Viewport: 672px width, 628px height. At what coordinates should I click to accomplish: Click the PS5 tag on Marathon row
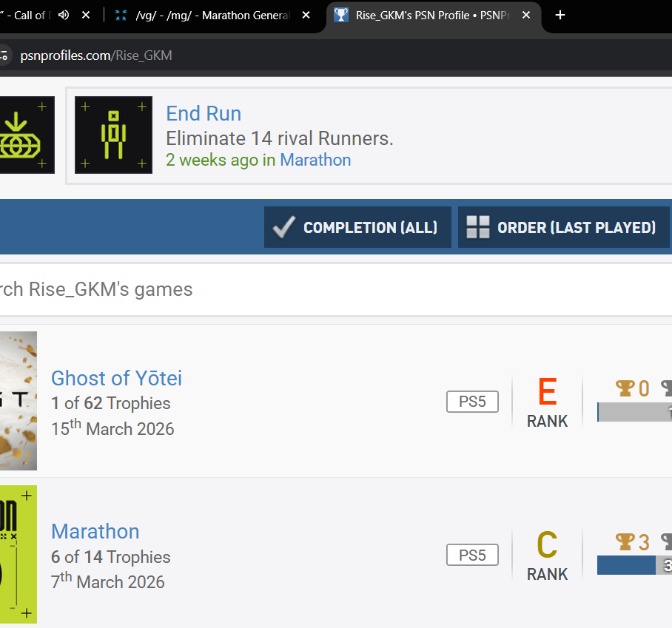tap(472, 555)
